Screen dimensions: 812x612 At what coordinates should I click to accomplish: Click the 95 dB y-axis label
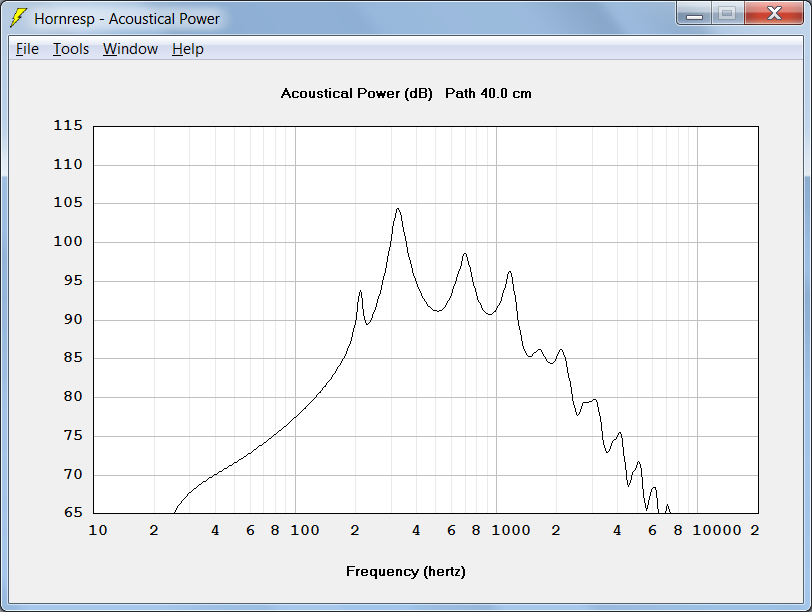click(x=73, y=281)
